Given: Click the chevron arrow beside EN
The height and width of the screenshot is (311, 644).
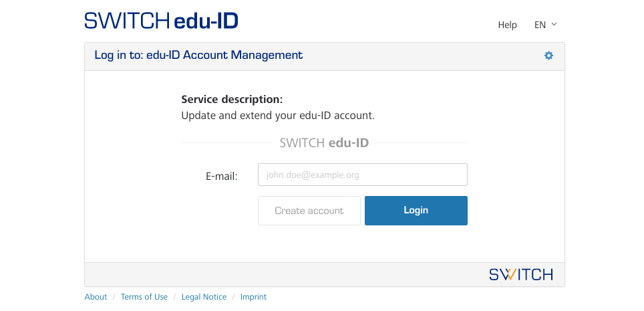Looking at the screenshot, I should 554,25.
